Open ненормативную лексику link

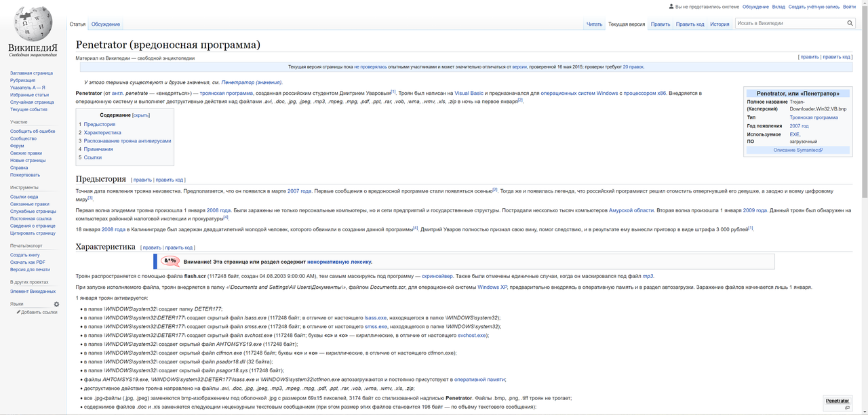click(339, 262)
